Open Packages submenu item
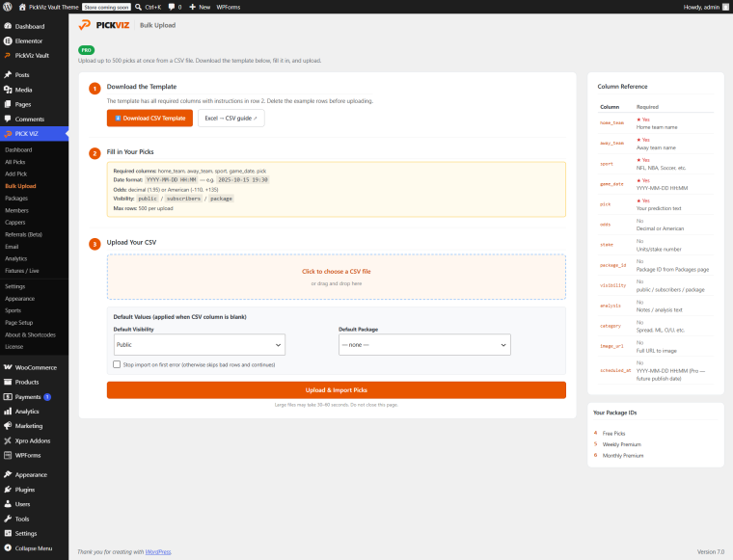 tap(16, 198)
